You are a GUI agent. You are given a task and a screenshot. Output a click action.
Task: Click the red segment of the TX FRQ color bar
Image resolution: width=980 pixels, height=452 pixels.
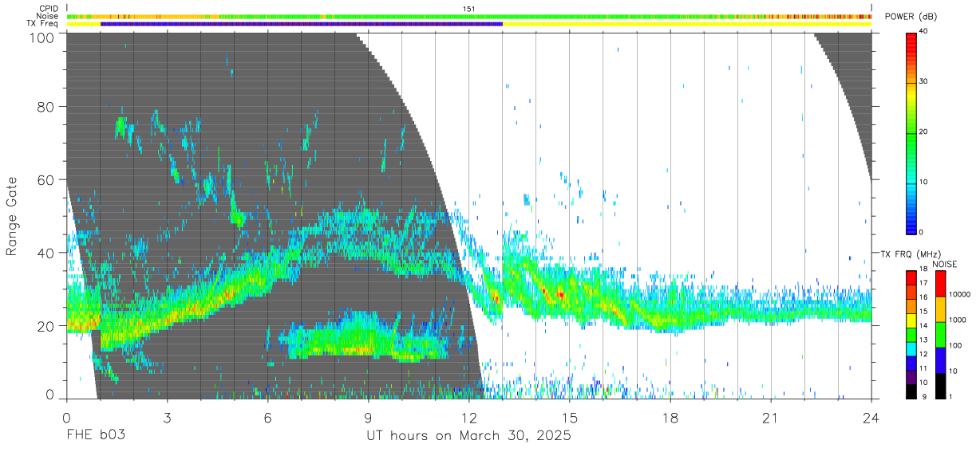coord(911,277)
